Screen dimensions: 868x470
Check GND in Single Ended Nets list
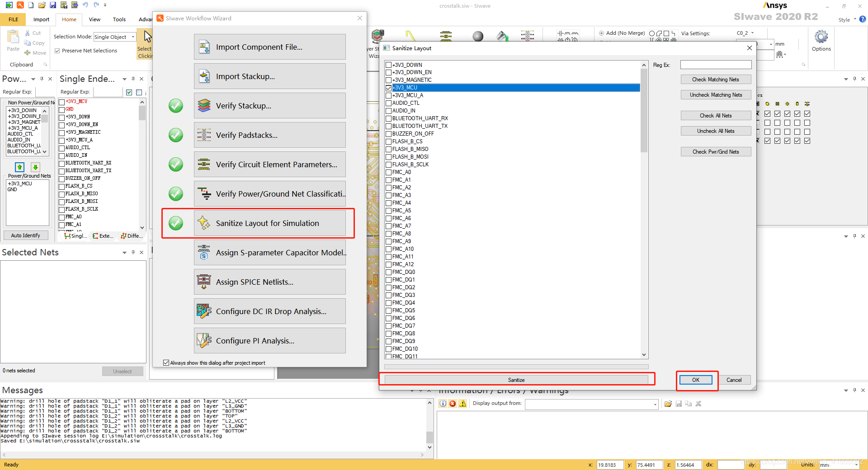62,109
